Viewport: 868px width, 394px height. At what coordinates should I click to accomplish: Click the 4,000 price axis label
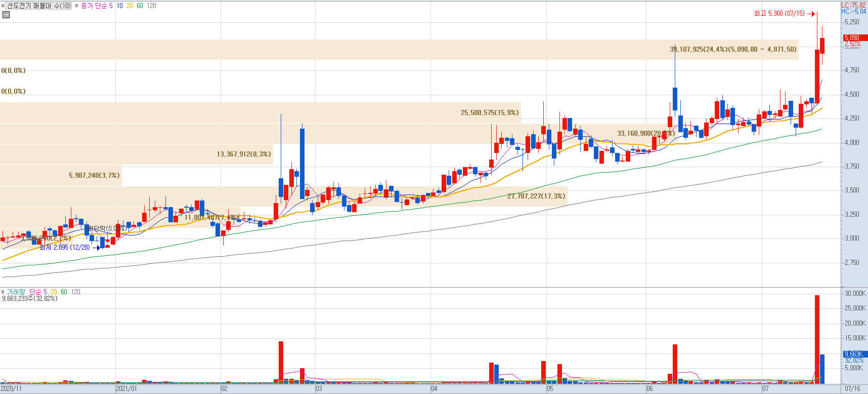(x=852, y=143)
